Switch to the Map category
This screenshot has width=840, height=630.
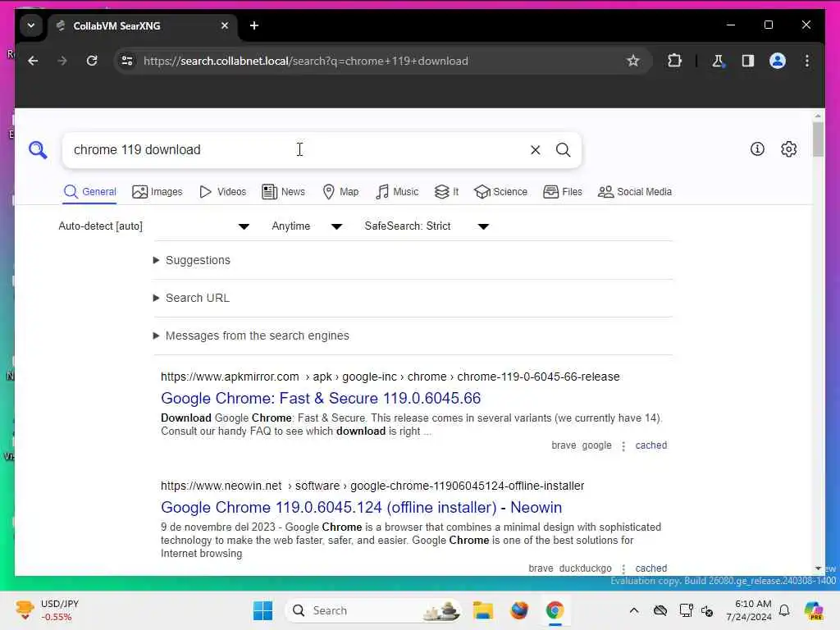(x=340, y=192)
